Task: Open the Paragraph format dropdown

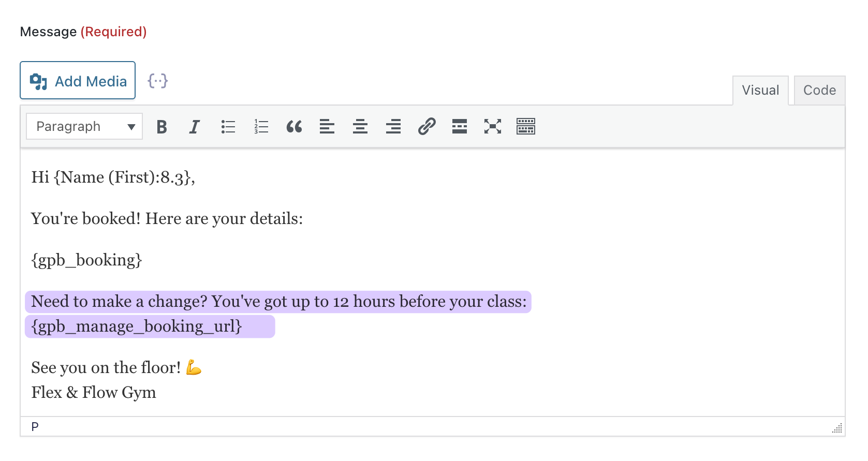Action: pyautogui.click(x=84, y=127)
